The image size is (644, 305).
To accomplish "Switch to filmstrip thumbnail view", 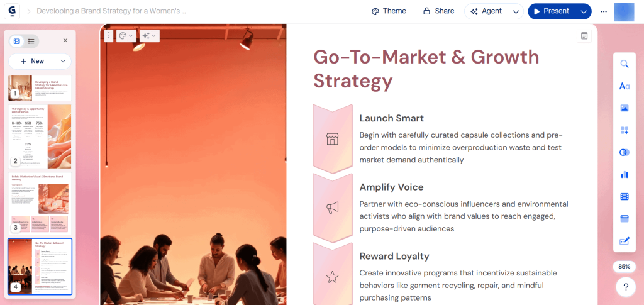I will [17, 41].
